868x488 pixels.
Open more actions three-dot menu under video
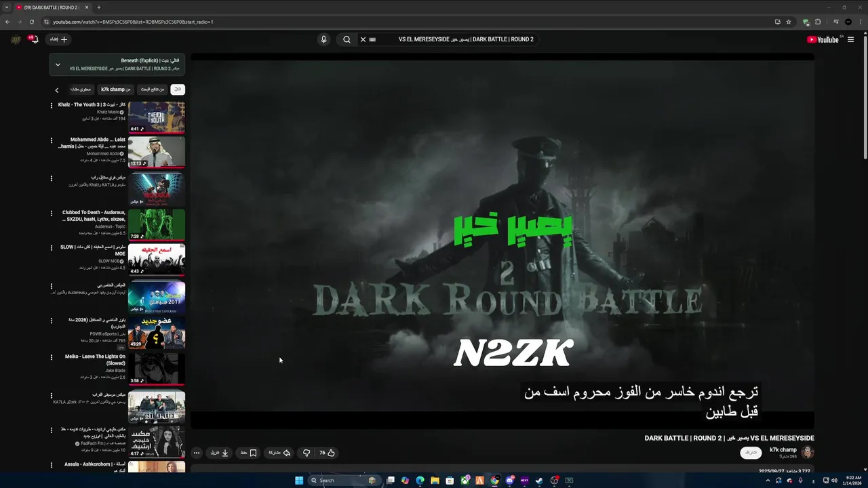coord(197,453)
